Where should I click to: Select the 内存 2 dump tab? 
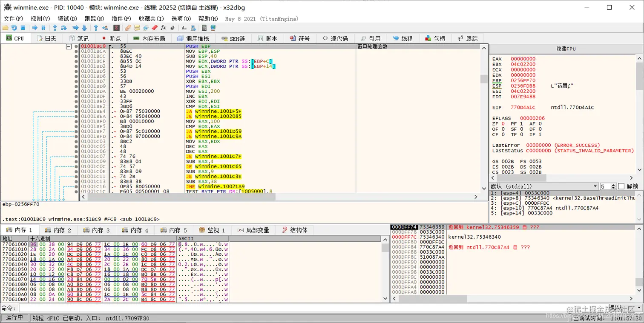(59, 230)
